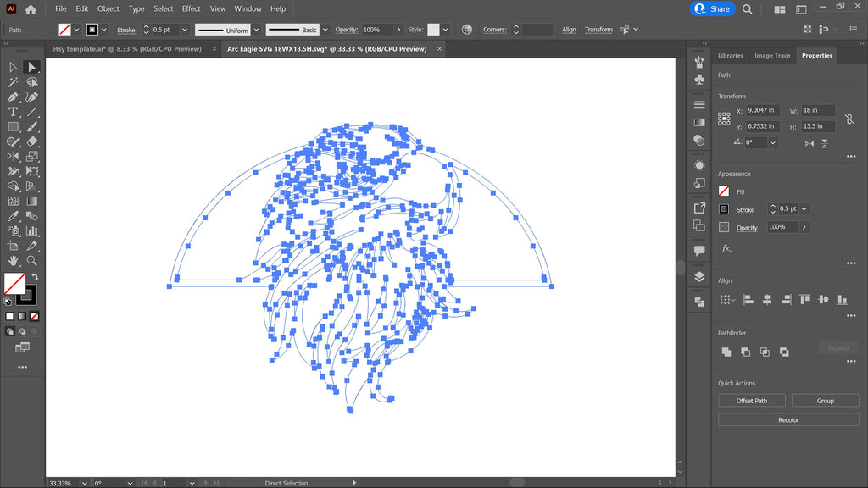Viewport: 868px width, 488px height.
Task: Open stroke weight dropdown in control bar
Action: (185, 30)
